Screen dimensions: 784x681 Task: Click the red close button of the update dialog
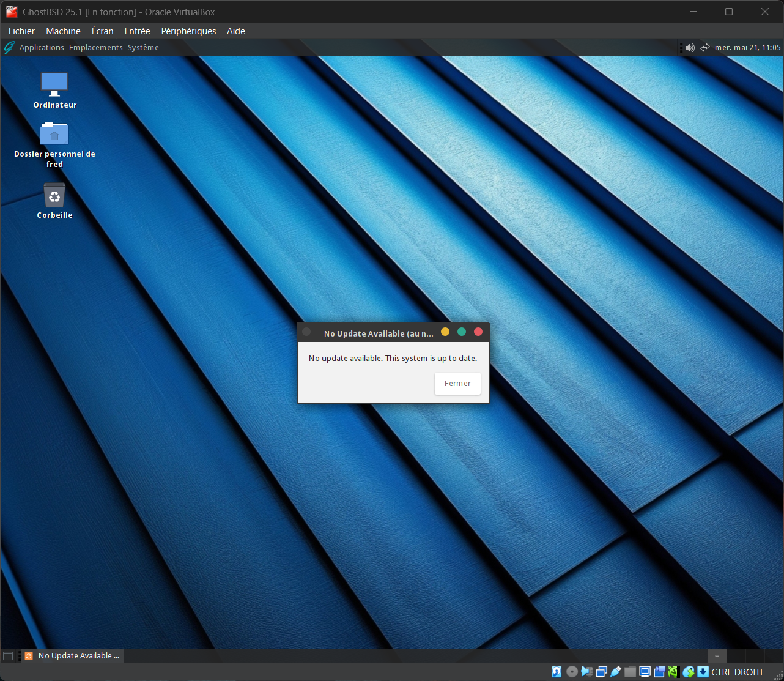point(478,332)
